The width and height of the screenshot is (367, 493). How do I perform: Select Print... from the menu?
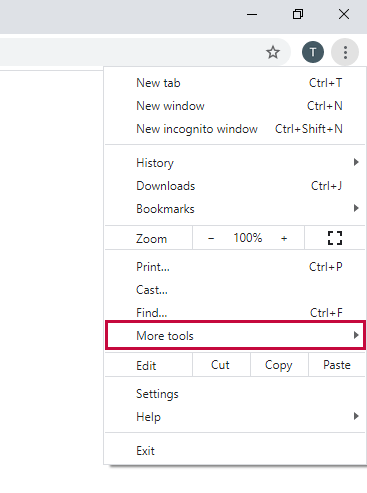click(x=235, y=267)
